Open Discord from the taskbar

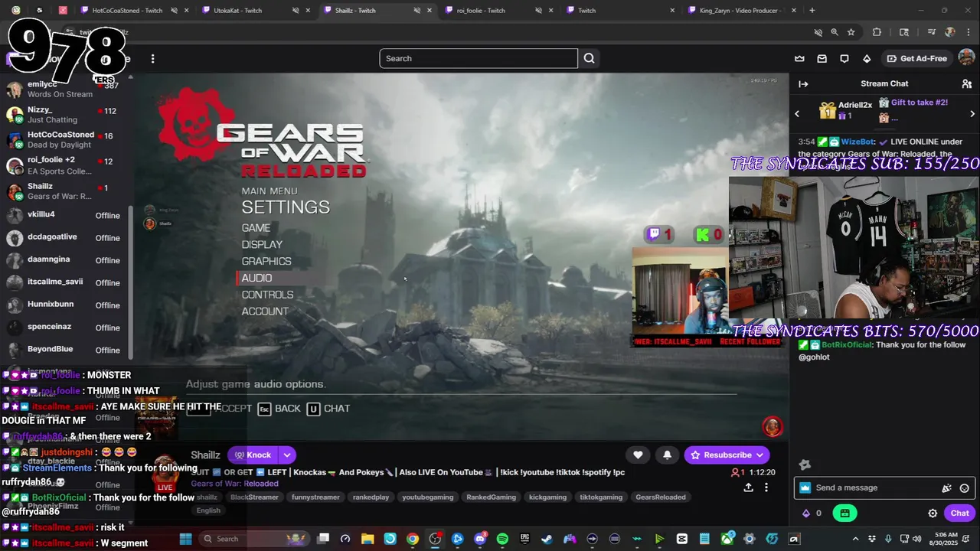pos(480,539)
